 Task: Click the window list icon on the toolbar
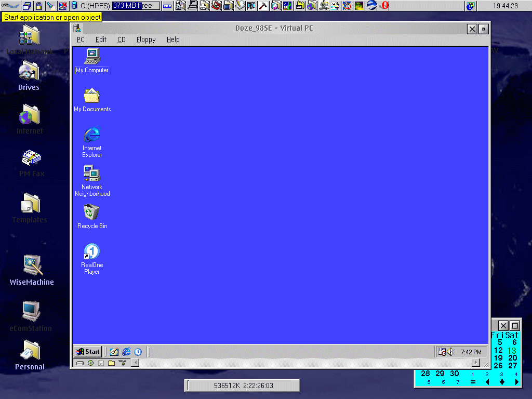[x=27, y=6]
